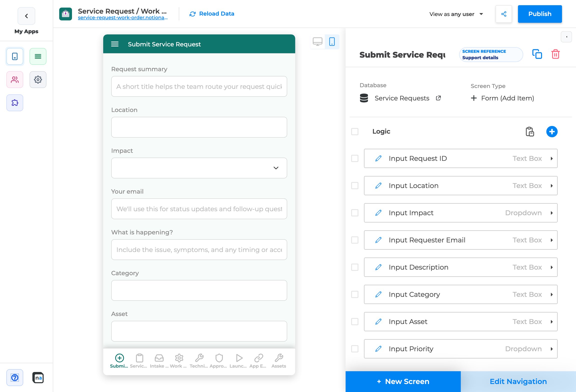Open the service-request-work-order link
Viewport: 576px width, 392px height.
point(123,18)
